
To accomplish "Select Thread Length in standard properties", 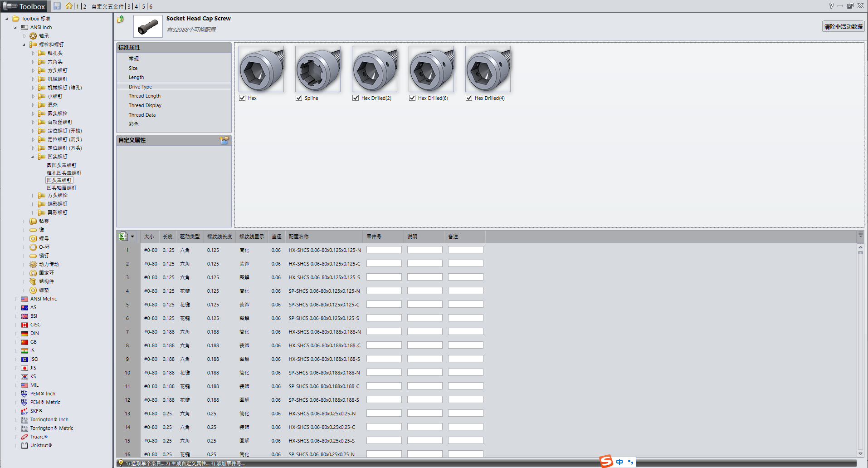I will pyautogui.click(x=145, y=96).
